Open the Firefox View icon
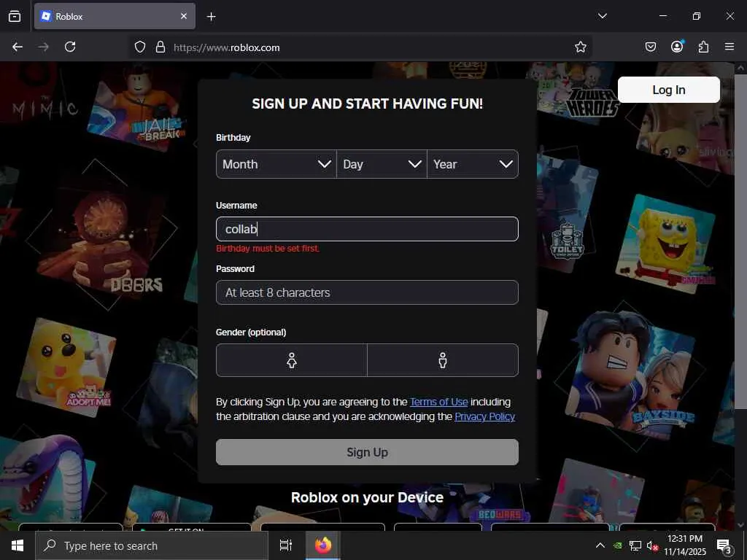 point(15,16)
